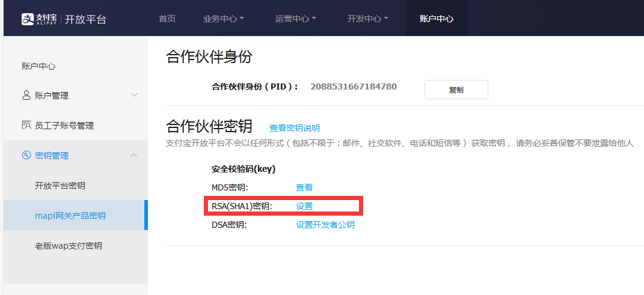Click the 员工子账号管理 sidebar icon
Screen dimensions: 644x295
point(26,125)
